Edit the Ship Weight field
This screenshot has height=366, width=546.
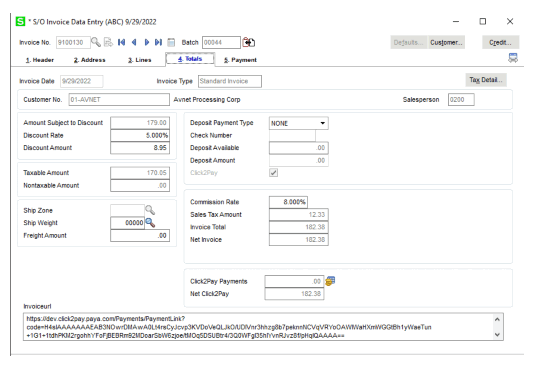[127, 223]
